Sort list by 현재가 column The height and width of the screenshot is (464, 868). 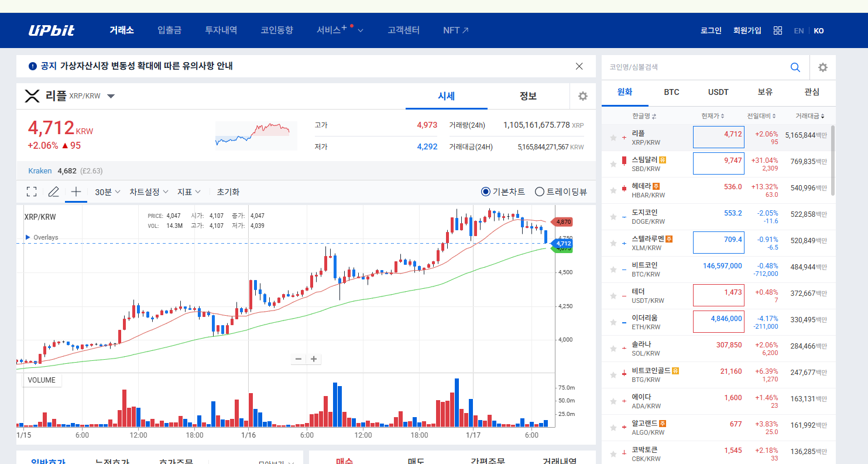point(713,116)
